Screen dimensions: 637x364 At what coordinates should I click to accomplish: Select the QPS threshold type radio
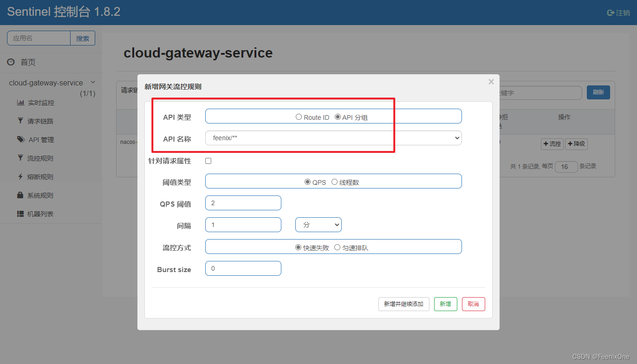click(x=307, y=182)
